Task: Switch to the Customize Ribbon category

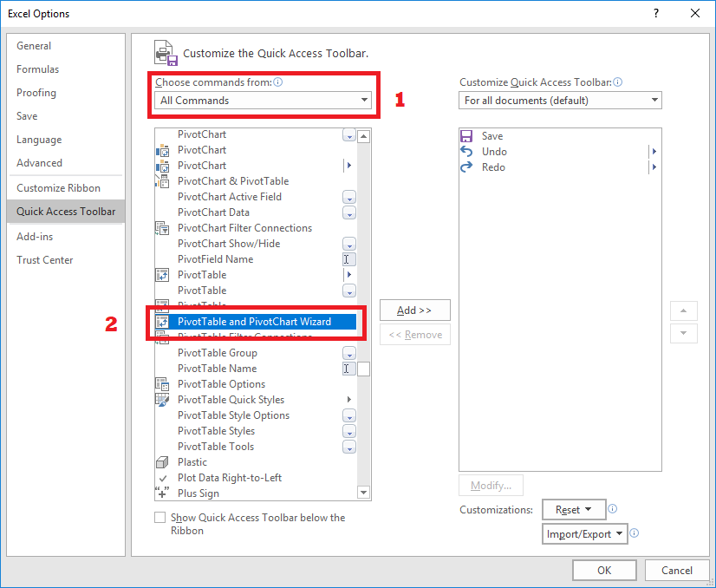Action: coord(58,188)
